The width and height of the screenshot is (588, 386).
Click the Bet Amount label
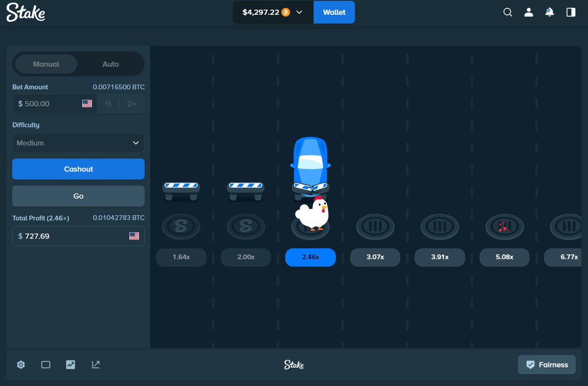pyautogui.click(x=30, y=87)
